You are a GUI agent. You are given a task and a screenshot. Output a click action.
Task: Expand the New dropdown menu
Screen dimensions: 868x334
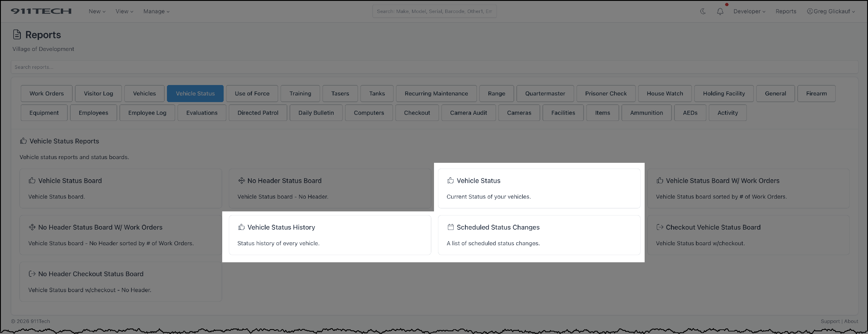click(97, 11)
